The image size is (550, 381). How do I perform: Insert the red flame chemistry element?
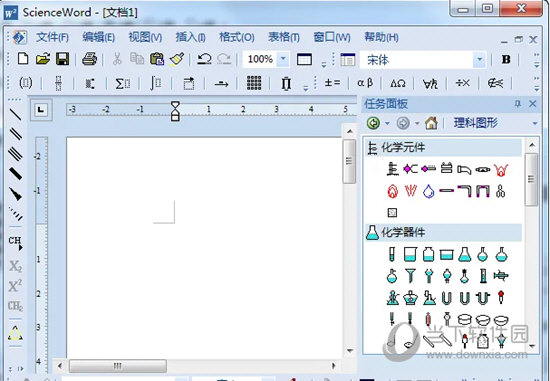393,191
